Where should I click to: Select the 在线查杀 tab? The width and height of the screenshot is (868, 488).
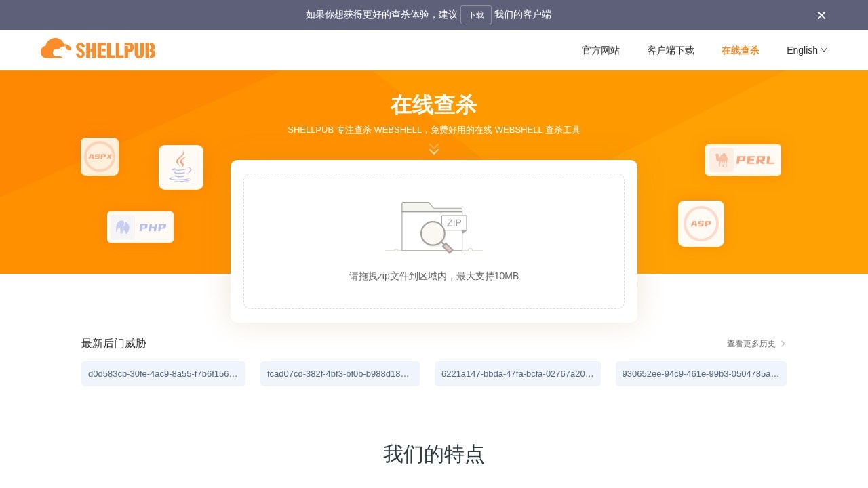pos(741,50)
